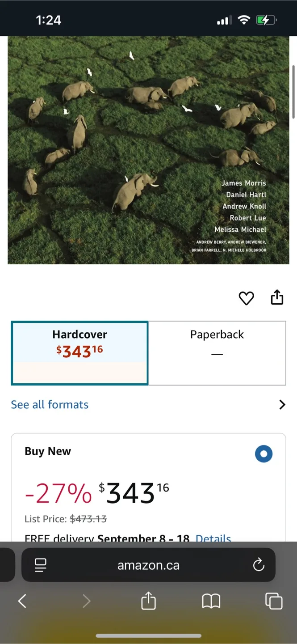Select the Buy New radio button

[x=264, y=454]
